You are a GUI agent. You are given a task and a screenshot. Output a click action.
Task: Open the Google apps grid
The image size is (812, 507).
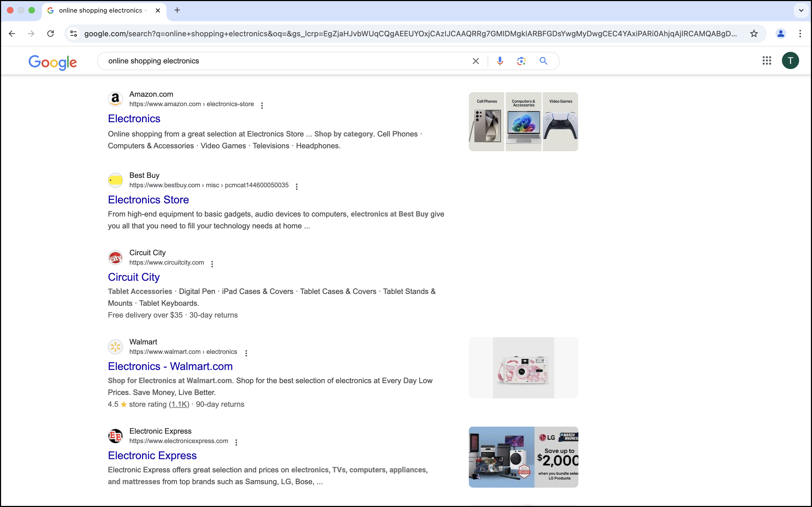coord(766,61)
